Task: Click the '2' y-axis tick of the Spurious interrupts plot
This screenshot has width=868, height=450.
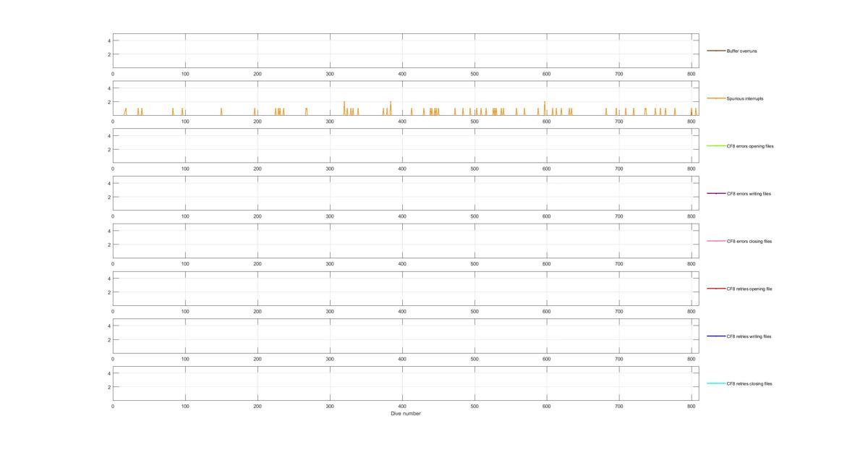Action: tap(109, 102)
